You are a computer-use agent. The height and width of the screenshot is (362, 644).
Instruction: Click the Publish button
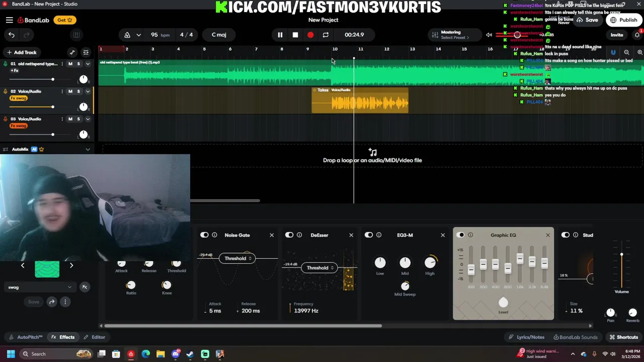(624, 20)
